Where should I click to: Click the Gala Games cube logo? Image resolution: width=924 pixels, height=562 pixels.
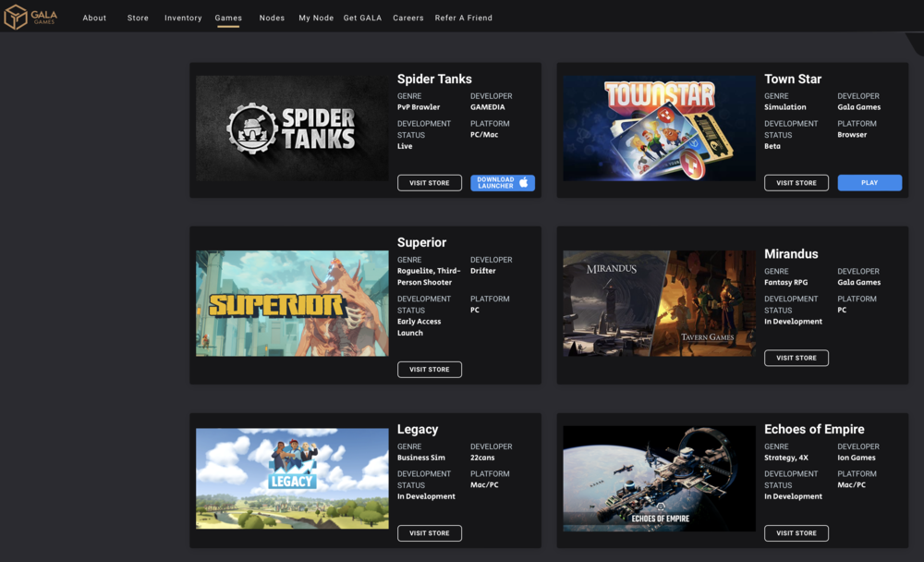[x=16, y=18]
